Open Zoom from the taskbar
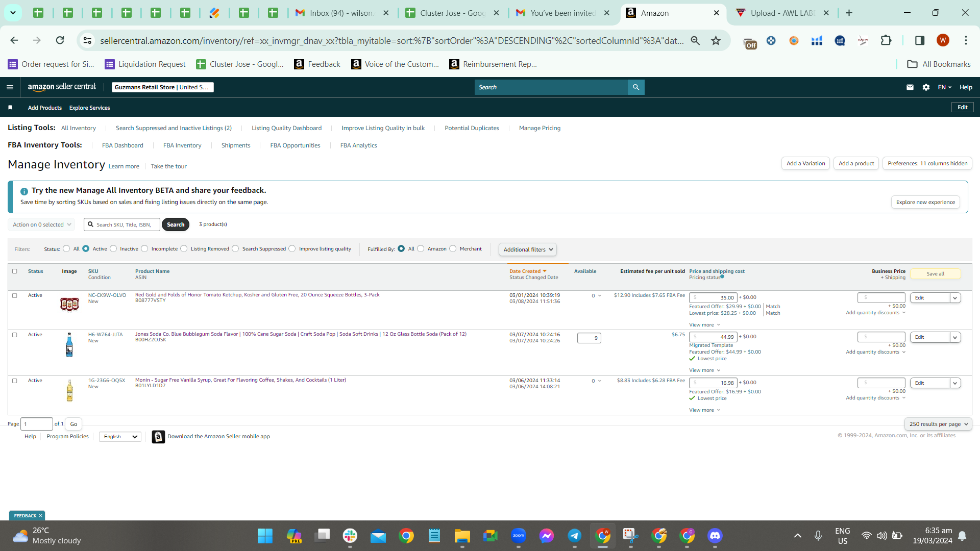The height and width of the screenshot is (551, 980). pyautogui.click(x=519, y=536)
